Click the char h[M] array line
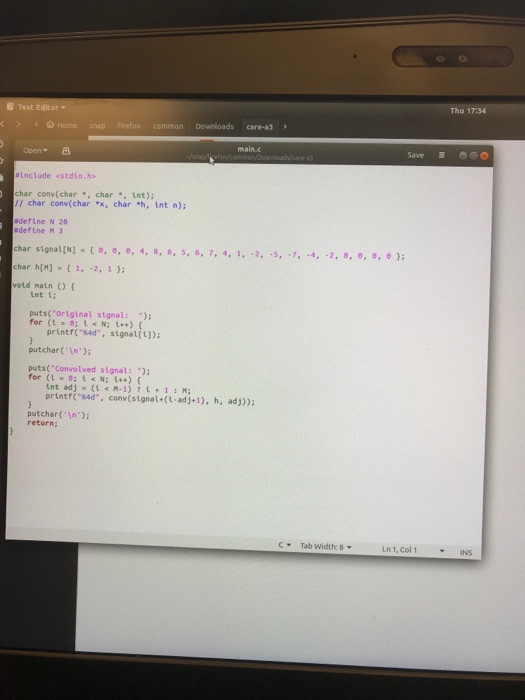The image size is (525, 700). point(69,268)
